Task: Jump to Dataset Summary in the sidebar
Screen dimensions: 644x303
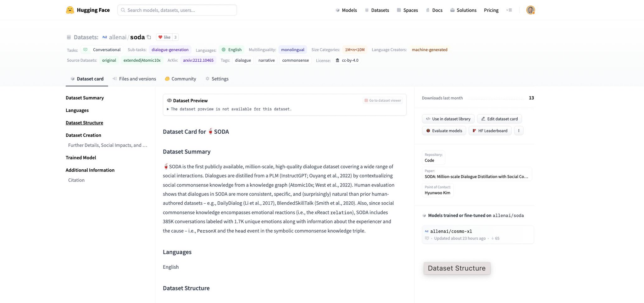Action: tap(85, 98)
